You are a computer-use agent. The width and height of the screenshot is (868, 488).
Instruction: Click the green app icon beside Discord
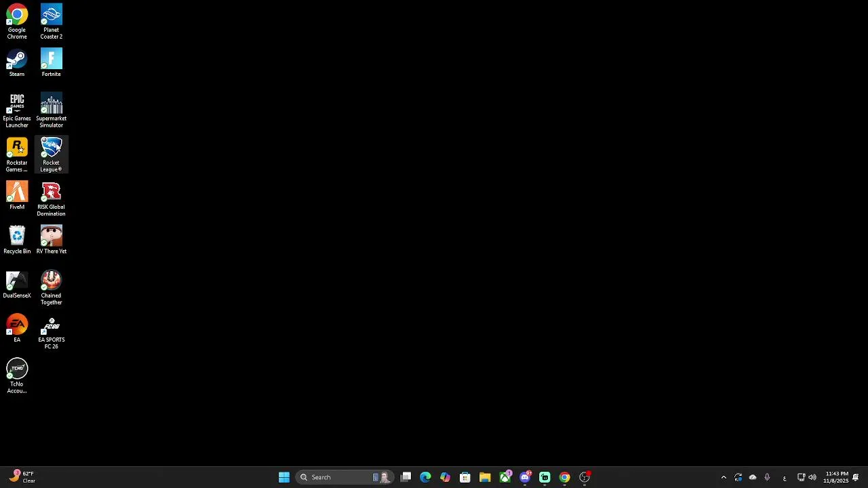tap(545, 477)
